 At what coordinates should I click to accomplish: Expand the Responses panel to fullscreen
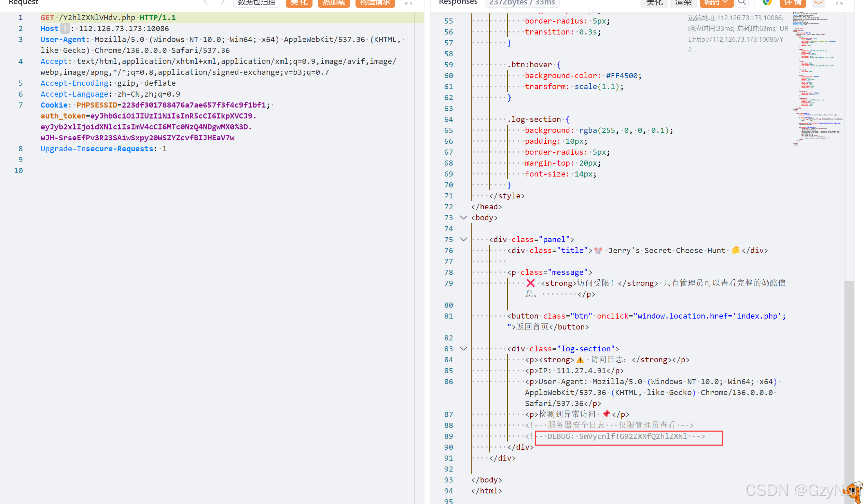pos(839,3)
